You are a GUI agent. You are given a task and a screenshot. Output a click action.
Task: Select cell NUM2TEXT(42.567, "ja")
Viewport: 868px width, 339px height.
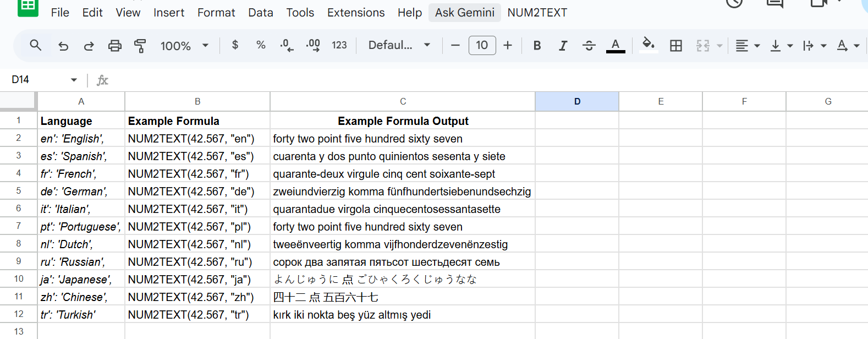pos(197,279)
